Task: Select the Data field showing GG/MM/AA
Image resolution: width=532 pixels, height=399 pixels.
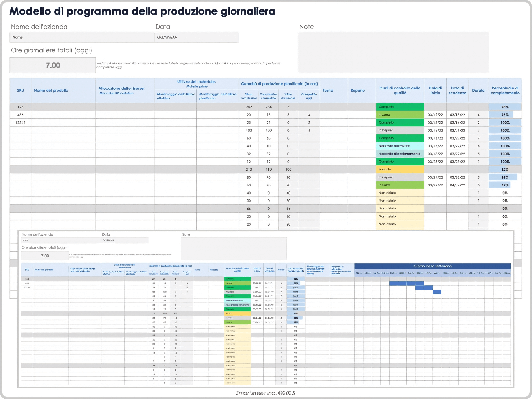Action: pos(196,37)
